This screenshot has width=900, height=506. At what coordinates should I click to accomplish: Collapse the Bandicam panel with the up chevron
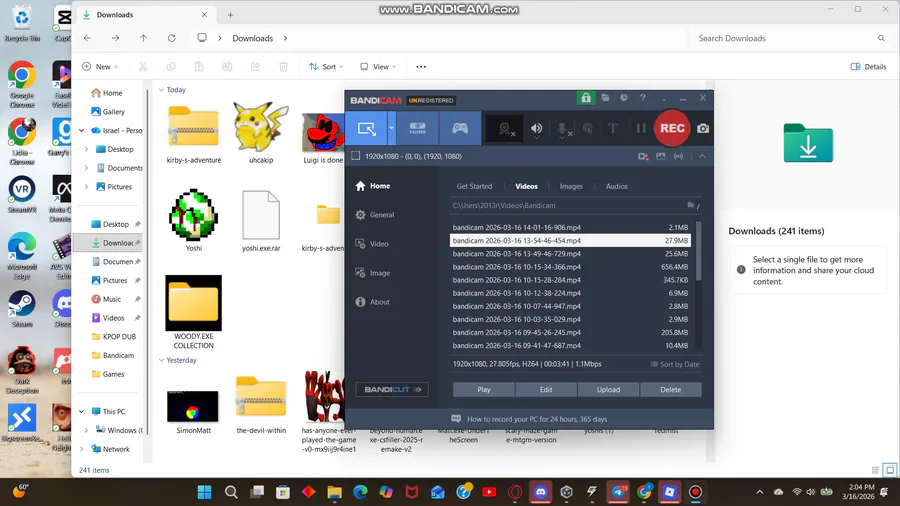pyautogui.click(x=702, y=156)
